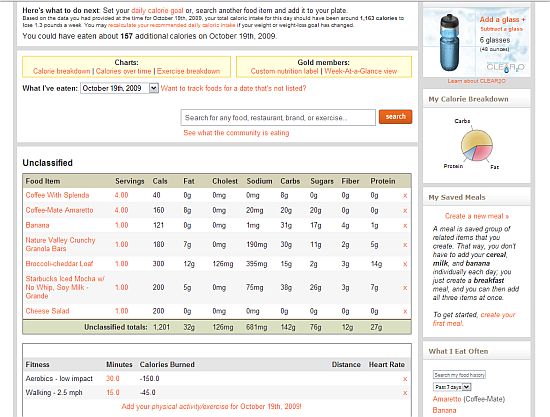The image size is (550, 417).
Task: Open Coffee-Mate Amaretto food item
Action: 59,210
